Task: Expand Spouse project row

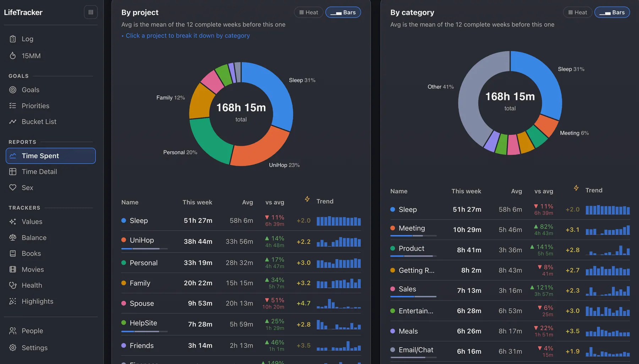Action: [241, 303]
